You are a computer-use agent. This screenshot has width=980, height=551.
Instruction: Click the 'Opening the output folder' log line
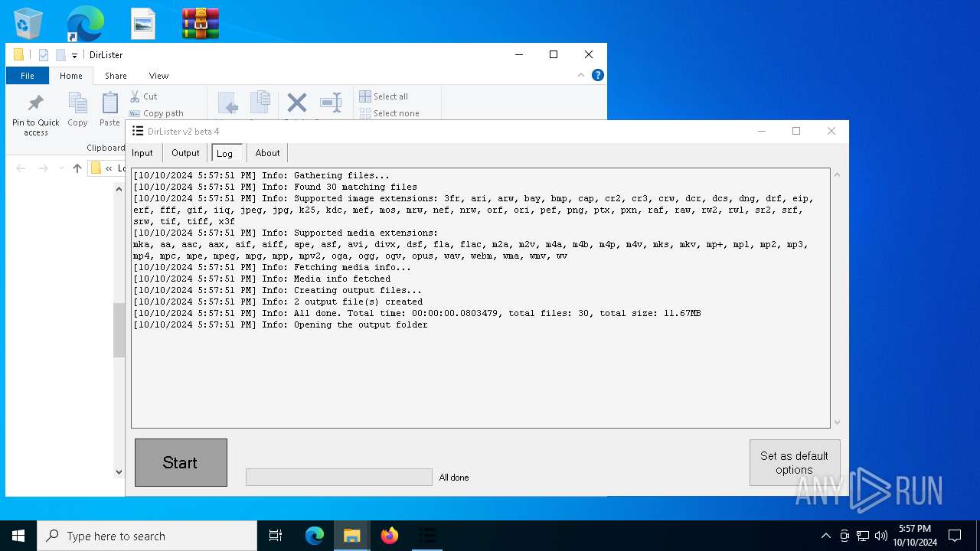click(x=280, y=324)
